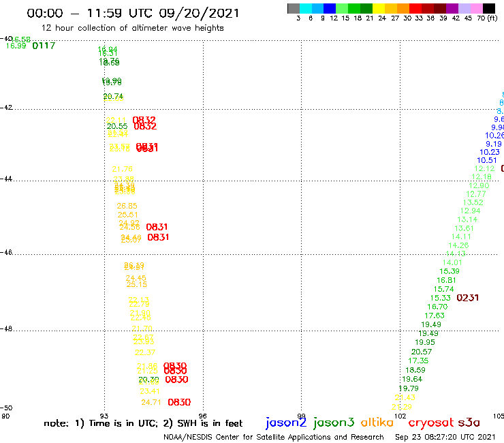Click the wave height value 18.59

pyautogui.click(x=415, y=370)
